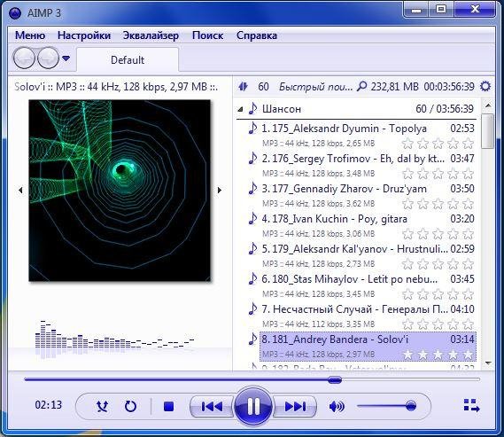
Task: Click the playlist scroll down arrow
Action: point(488,363)
